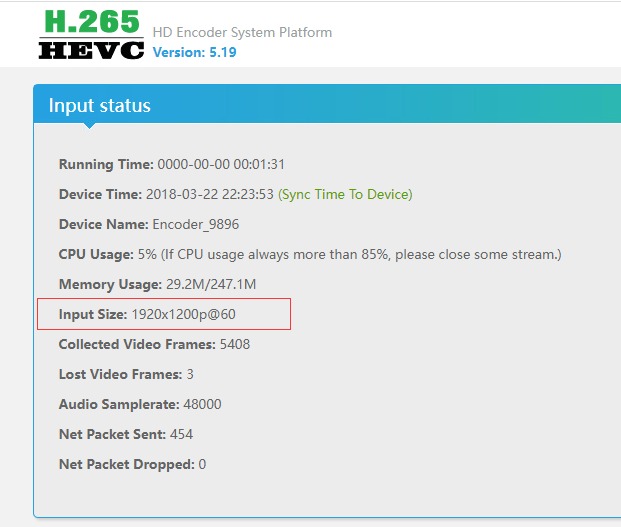Screen dimensions: 621x527
Task: Click the Memory Usage 29.2M/247.1M value
Action: coord(211,284)
